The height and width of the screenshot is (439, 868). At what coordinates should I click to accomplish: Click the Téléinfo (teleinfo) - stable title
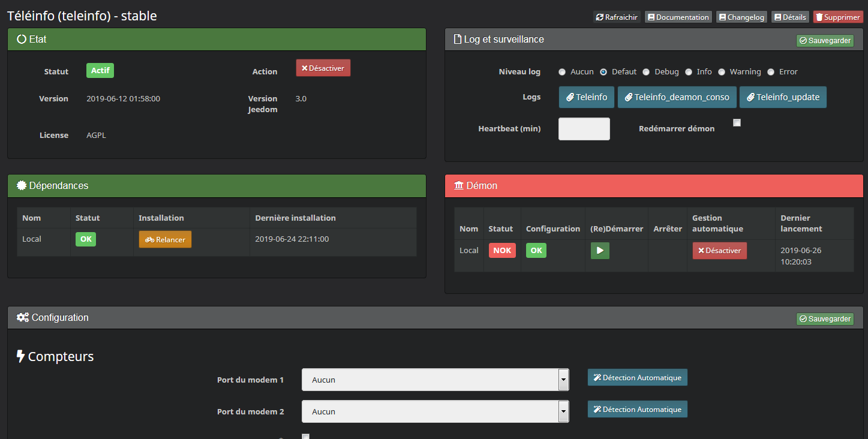[x=82, y=16]
